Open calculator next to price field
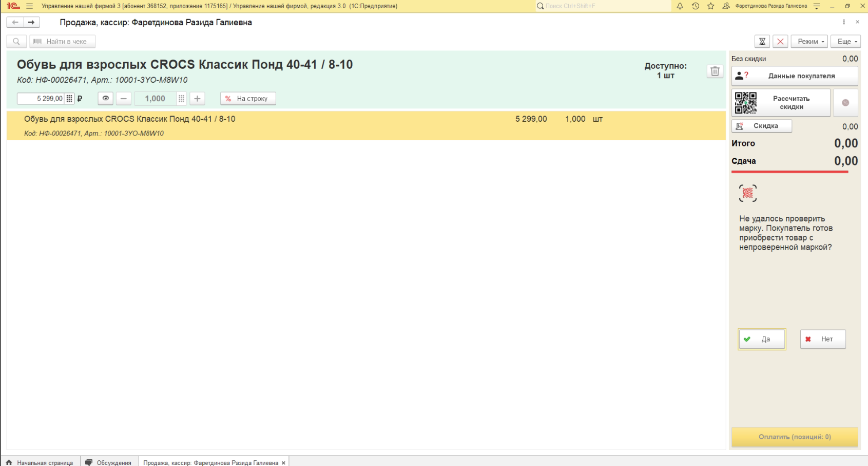 click(x=69, y=99)
